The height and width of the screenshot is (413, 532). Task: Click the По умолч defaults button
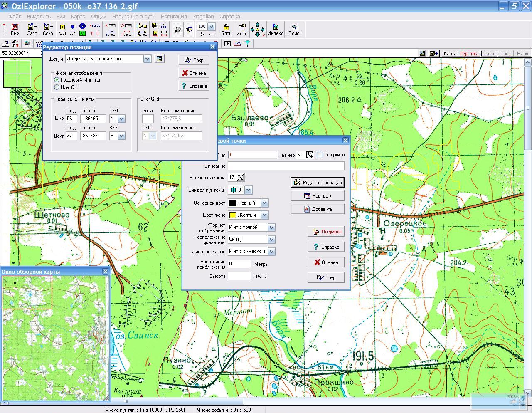(326, 232)
